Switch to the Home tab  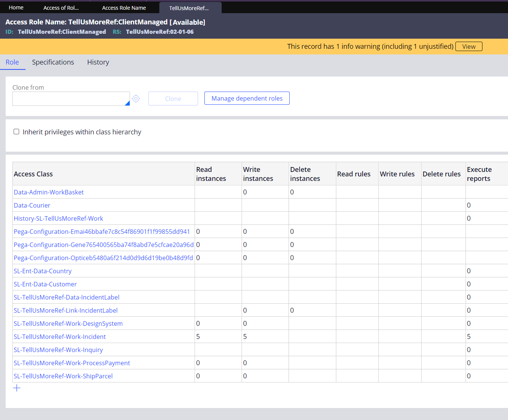(16, 8)
